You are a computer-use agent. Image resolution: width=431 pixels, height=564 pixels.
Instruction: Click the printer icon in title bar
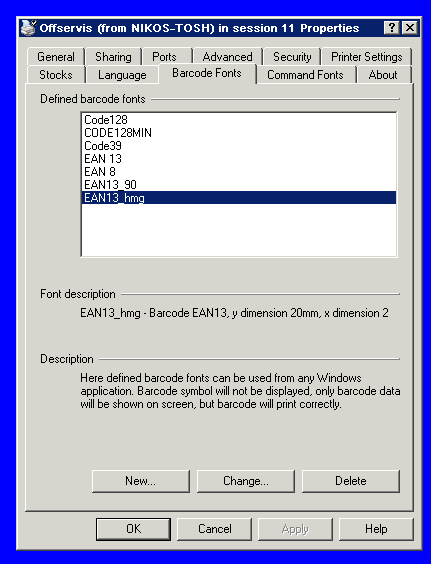28,28
